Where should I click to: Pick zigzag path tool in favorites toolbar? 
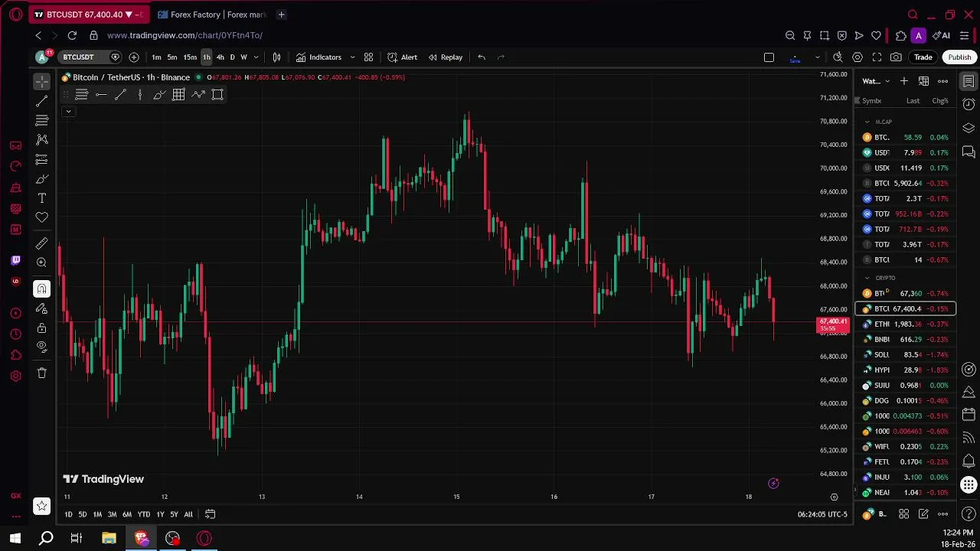(198, 94)
